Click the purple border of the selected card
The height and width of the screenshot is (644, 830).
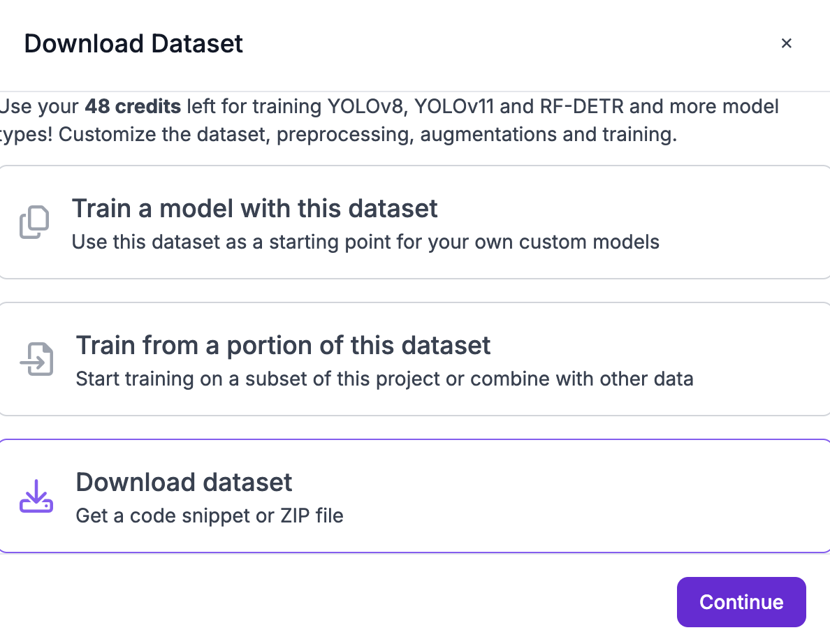point(415,439)
